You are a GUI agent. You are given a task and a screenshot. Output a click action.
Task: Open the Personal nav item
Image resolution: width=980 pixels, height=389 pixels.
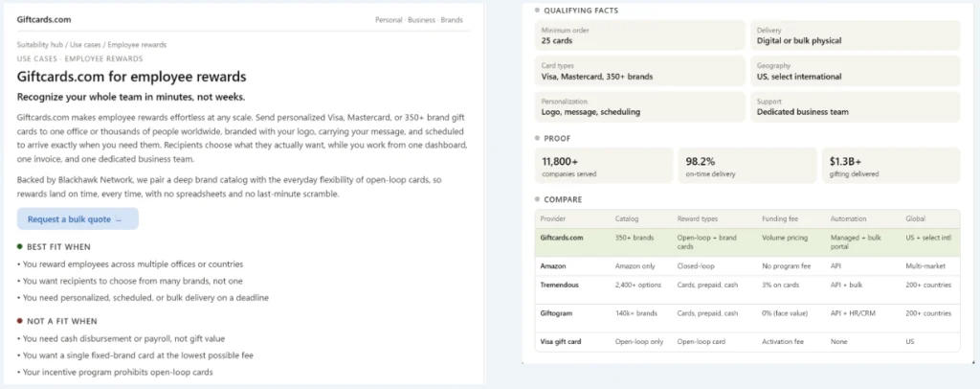[389, 20]
